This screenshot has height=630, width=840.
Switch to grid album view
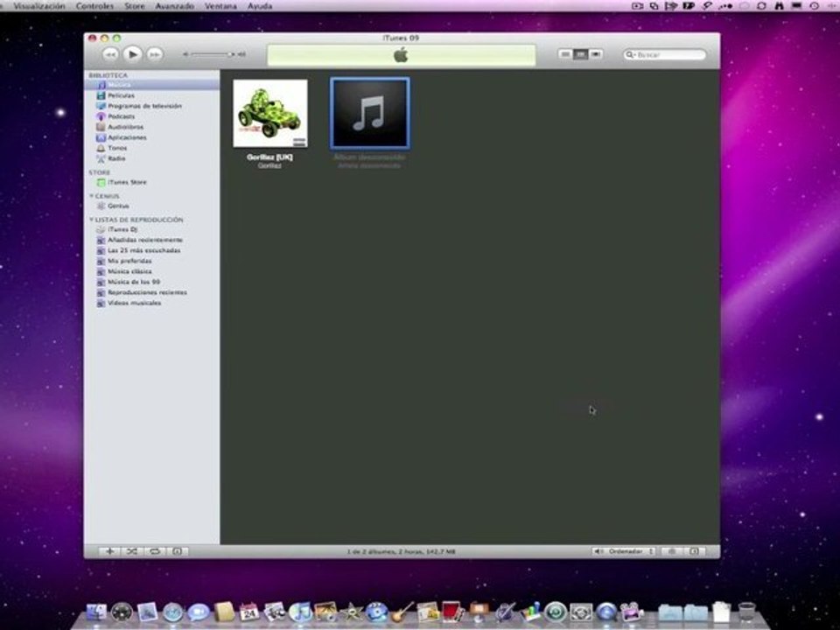click(580, 54)
